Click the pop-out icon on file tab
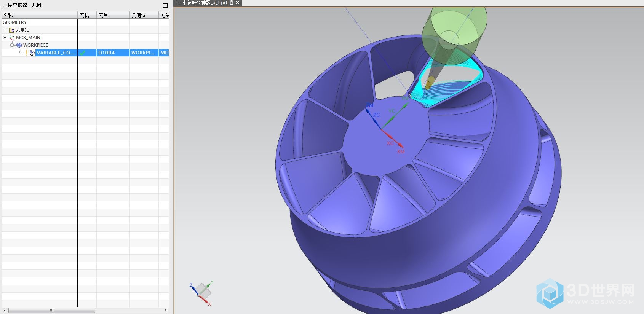The image size is (644, 314). (232, 3)
